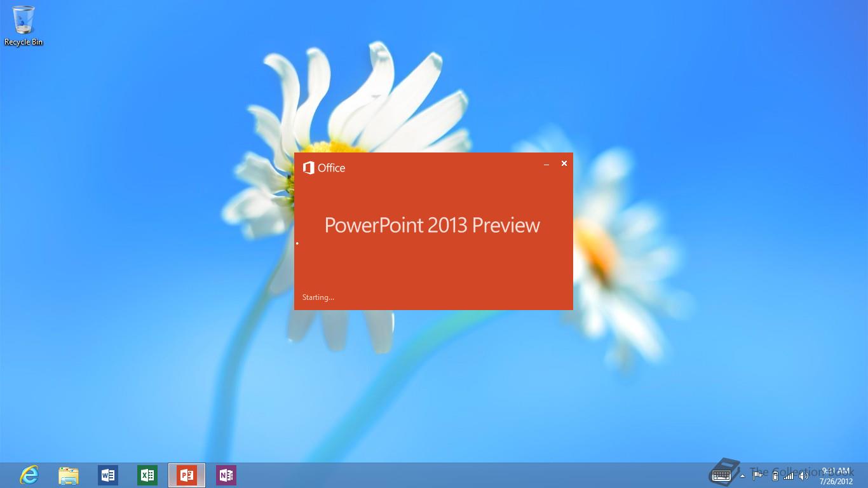
Task: Click the PowerPoint taskbar button
Action: (187, 475)
